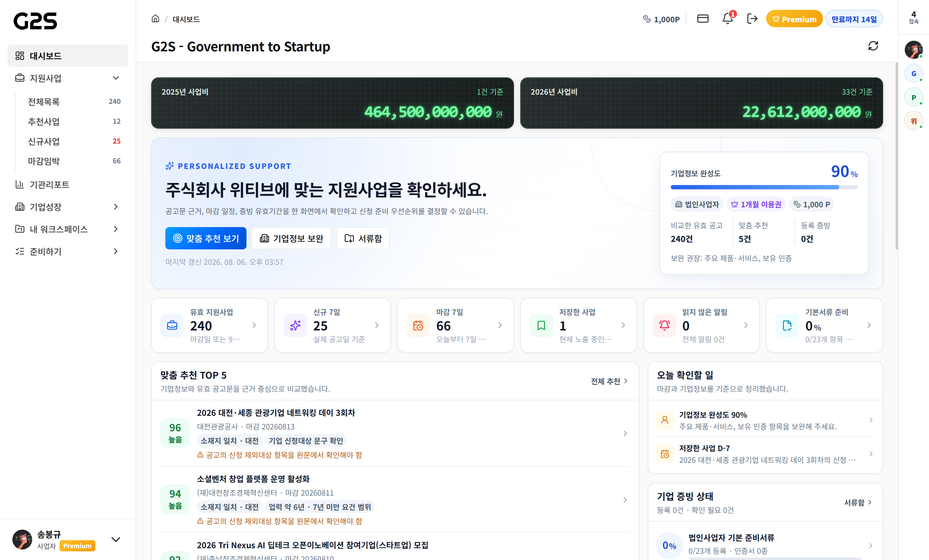The image size is (929, 560).
Task: Click the 96 높음 score badge
Action: [x=175, y=433]
